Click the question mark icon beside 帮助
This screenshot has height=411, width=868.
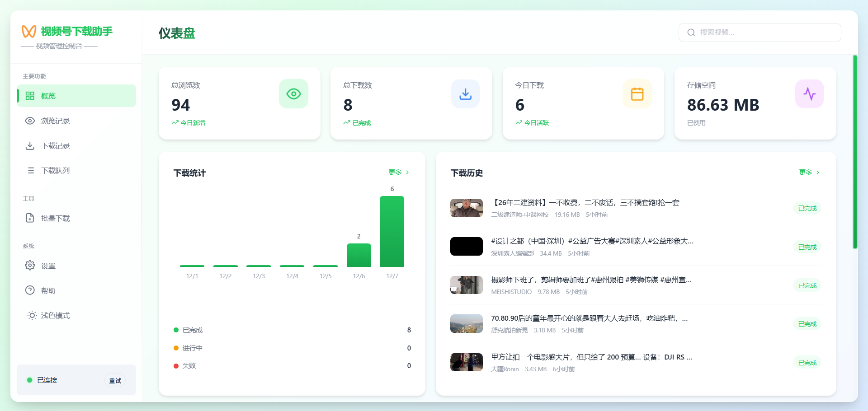click(30, 290)
